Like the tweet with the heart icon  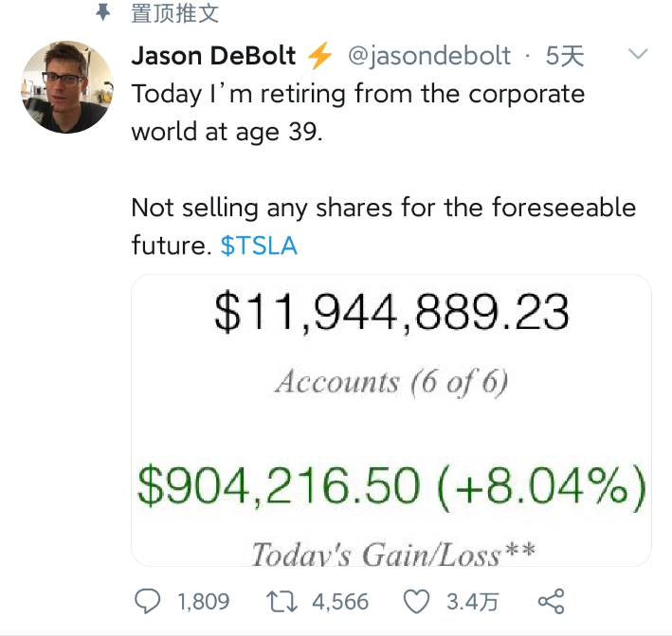[x=417, y=601]
